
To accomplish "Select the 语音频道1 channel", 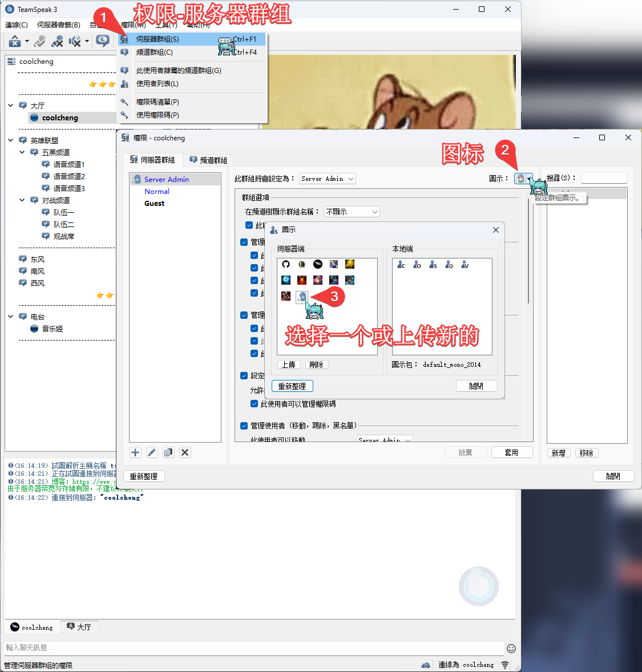I will [x=68, y=164].
